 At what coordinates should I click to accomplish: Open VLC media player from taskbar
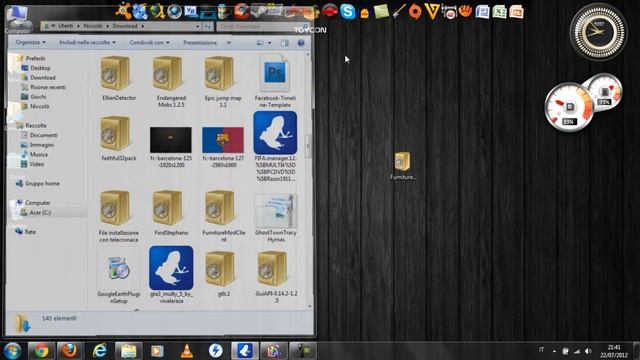(187, 351)
